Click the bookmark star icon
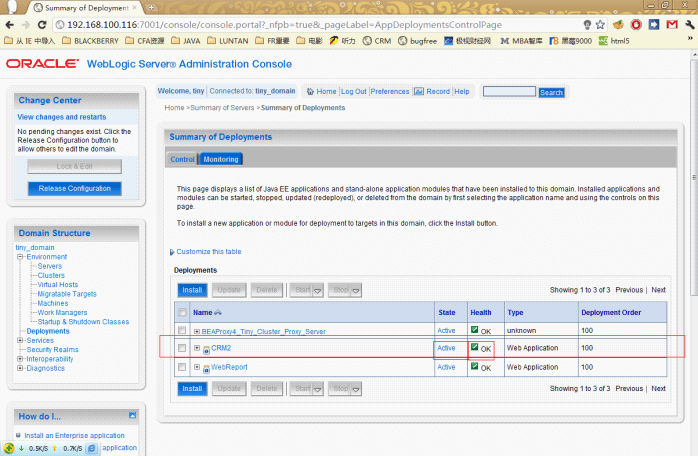The height and width of the screenshot is (456, 698). point(601,25)
